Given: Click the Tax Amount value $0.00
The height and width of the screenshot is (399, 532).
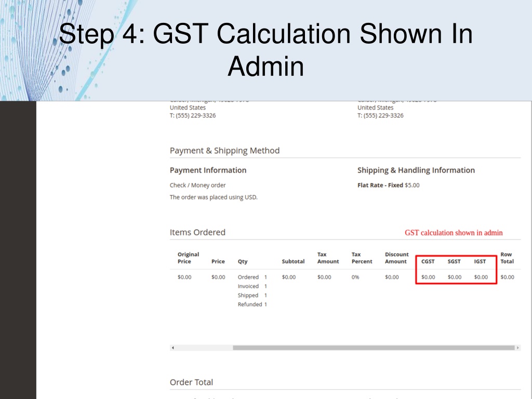Looking at the screenshot, I should 324,277.
